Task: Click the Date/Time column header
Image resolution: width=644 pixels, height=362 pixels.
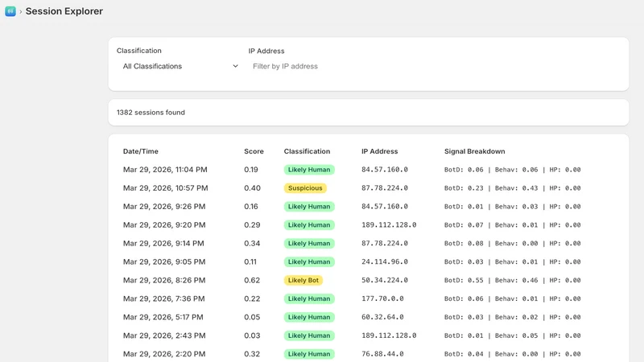Action: pos(140,151)
